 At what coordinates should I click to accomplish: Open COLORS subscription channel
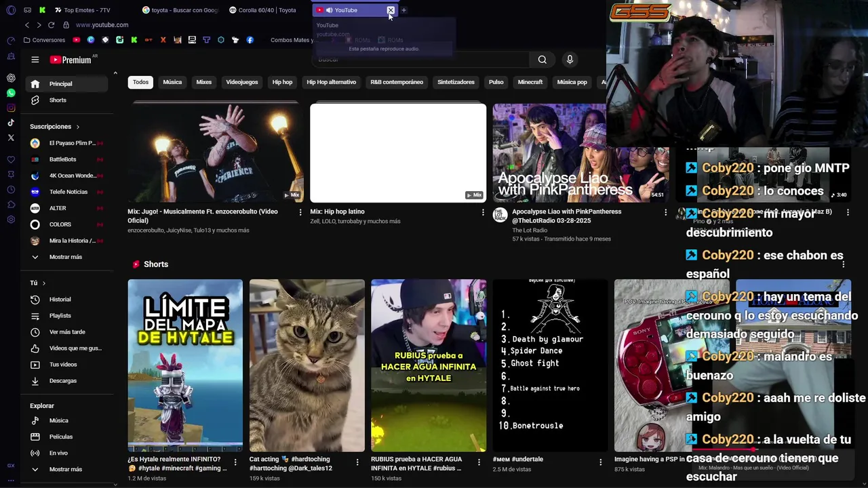[x=66, y=224]
